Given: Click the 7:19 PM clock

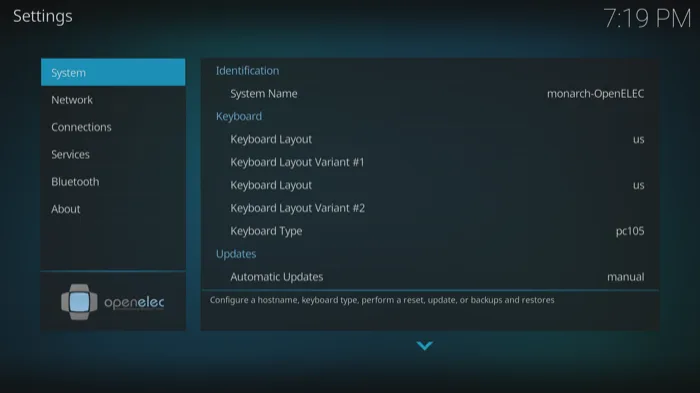Looking at the screenshot, I should pos(647,18).
